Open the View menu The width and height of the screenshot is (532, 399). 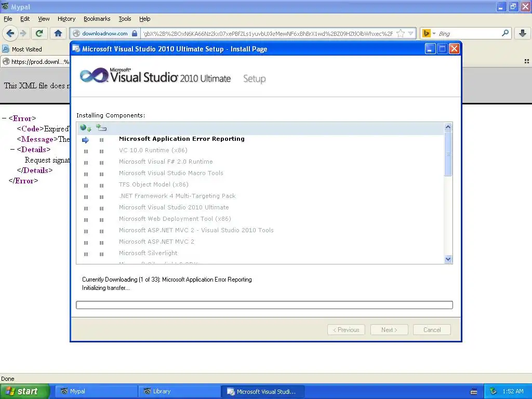[x=44, y=19]
